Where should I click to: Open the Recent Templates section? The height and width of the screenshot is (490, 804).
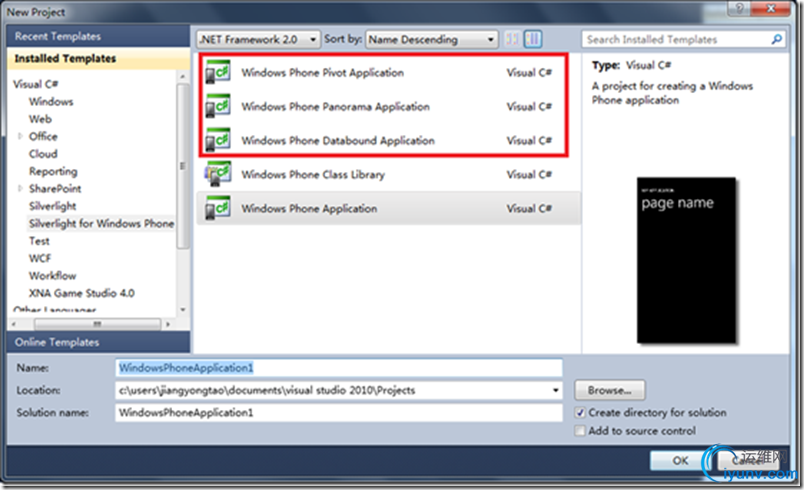tap(98, 36)
